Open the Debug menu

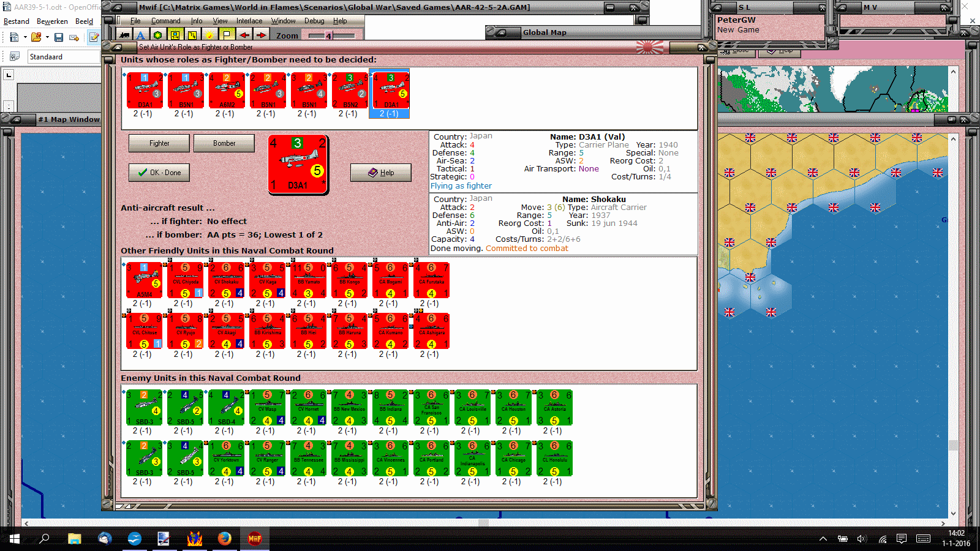tap(314, 21)
